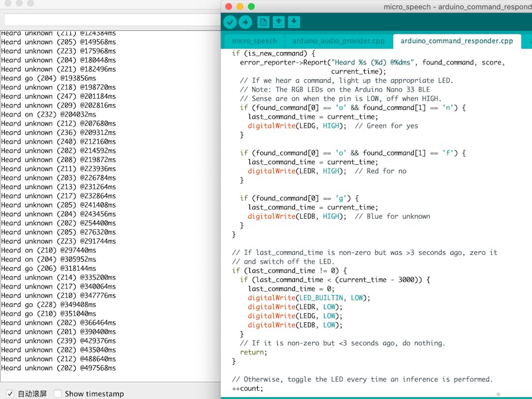The height and width of the screenshot is (399, 532).
Task: Upload the sketch with the arrow icon
Action: pos(246,22)
